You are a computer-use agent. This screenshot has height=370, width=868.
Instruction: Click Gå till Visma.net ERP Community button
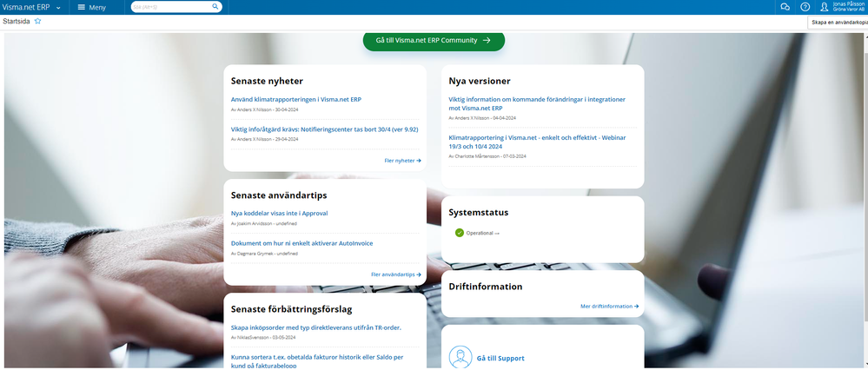coord(434,40)
